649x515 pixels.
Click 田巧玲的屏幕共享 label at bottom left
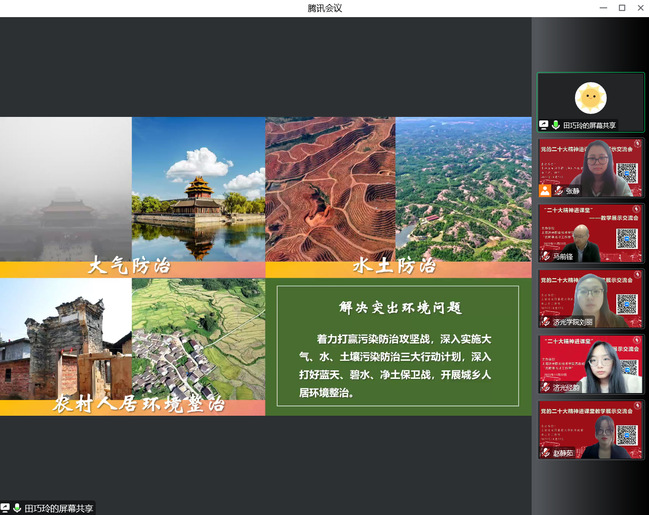(x=58, y=508)
